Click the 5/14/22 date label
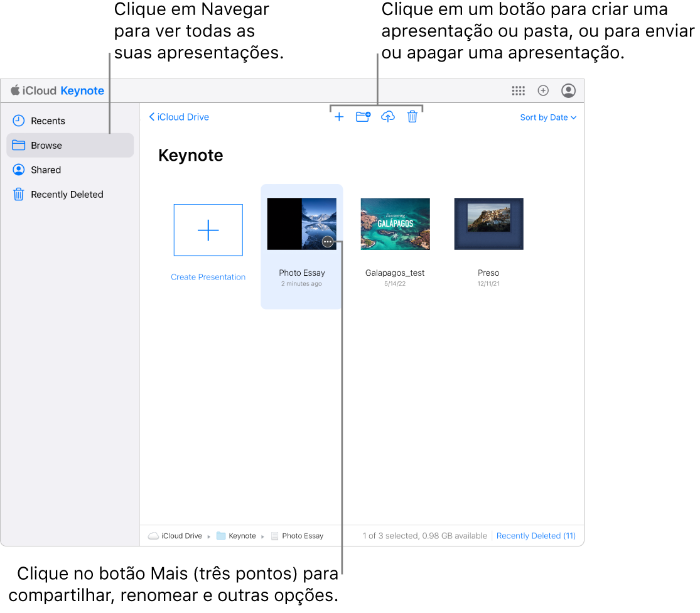Image resolution: width=700 pixels, height=613 pixels. click(x=395, y=283)
